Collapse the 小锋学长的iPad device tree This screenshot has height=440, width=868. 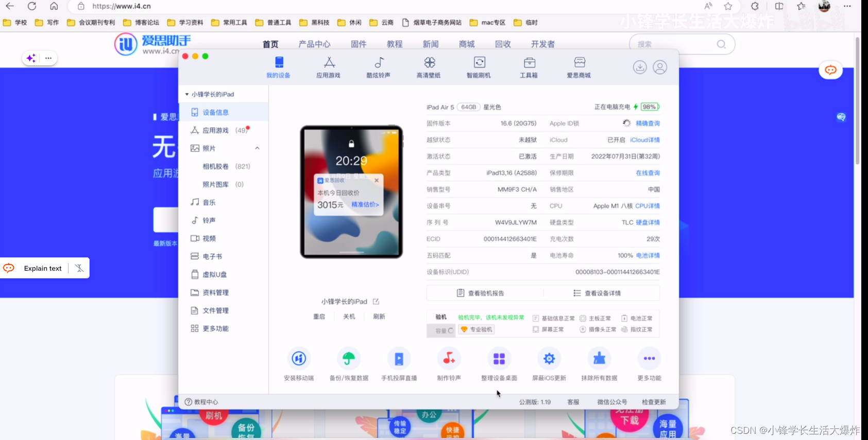pyautogui.click(x=187, y=94)
